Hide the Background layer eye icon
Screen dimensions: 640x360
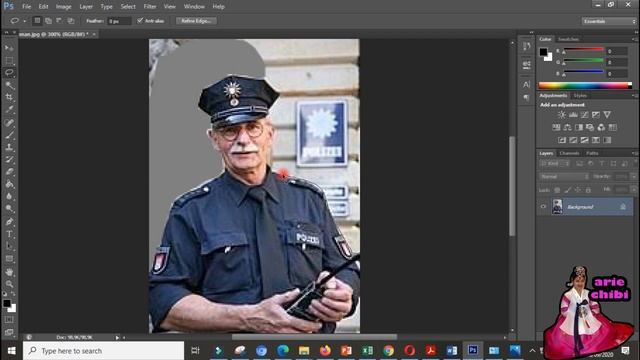click(x=543, y=207)
